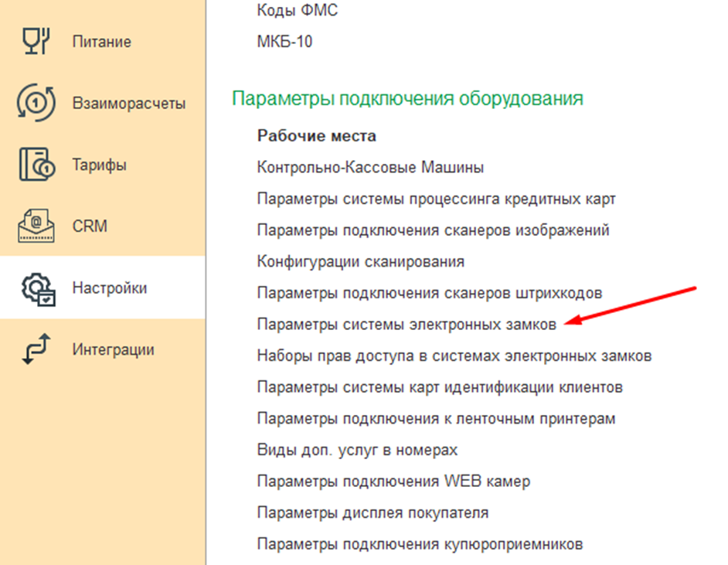728x565 pixels.
Task: Open the МКБ-10 reference
Action: click(284, 41)
